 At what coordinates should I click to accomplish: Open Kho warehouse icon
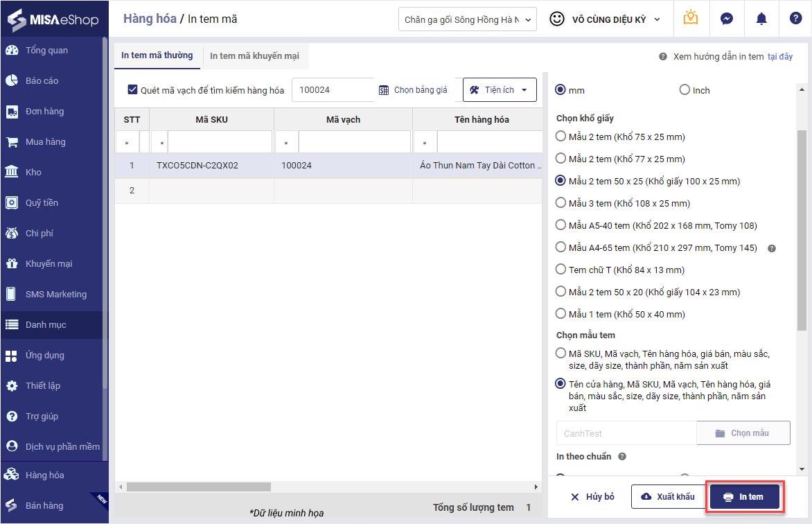[x=11, y=172]
